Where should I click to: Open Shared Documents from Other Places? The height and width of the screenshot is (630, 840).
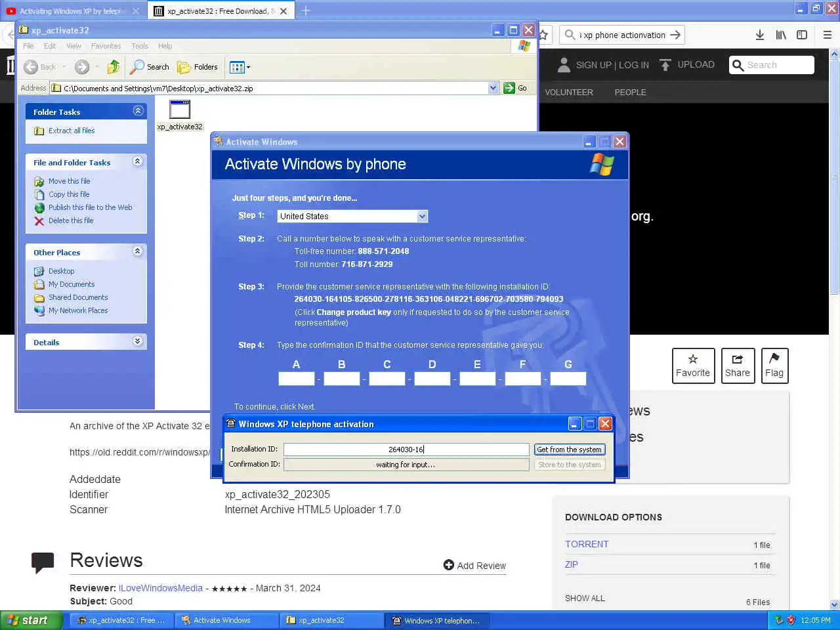78,297
